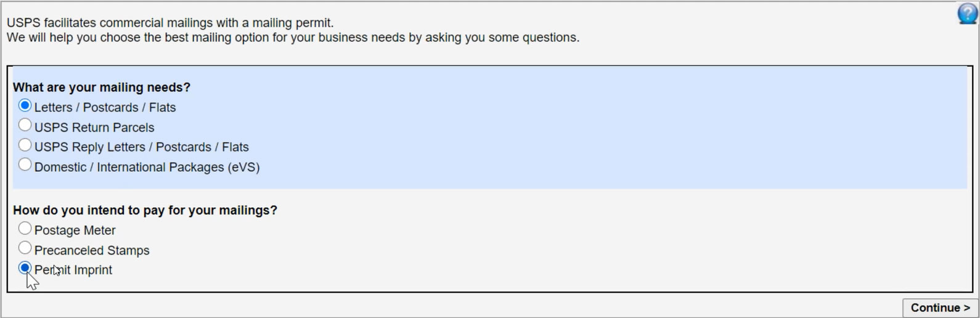
Task: Select the Postage Meter radio button
Action: point(25,229)
